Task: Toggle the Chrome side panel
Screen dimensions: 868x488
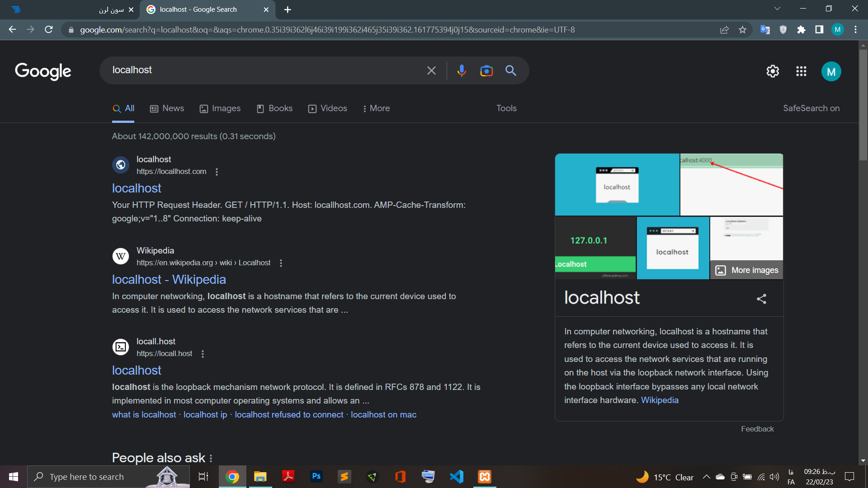Action: pos(819,29)
